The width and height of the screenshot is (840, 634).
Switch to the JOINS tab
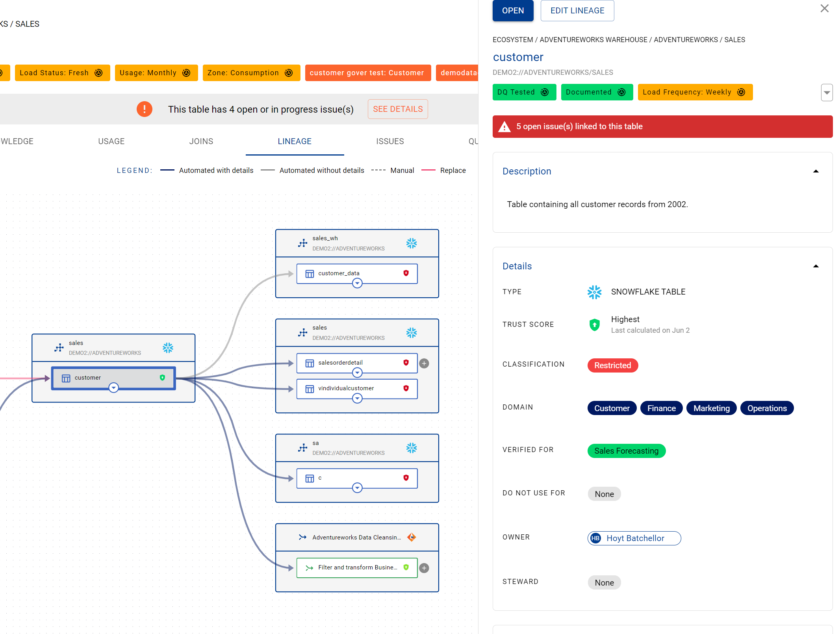click(201, 141)
